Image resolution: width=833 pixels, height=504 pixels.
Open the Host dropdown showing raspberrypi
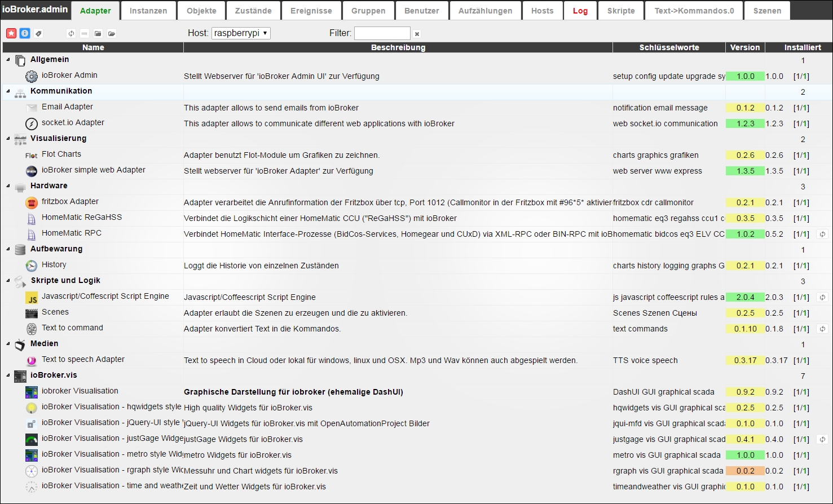pos(241,33)
